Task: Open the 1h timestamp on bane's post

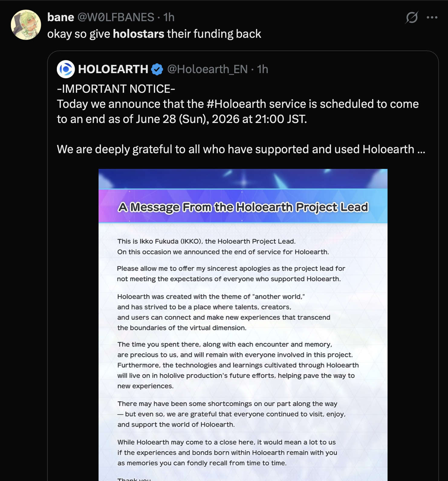Action: 169,17
